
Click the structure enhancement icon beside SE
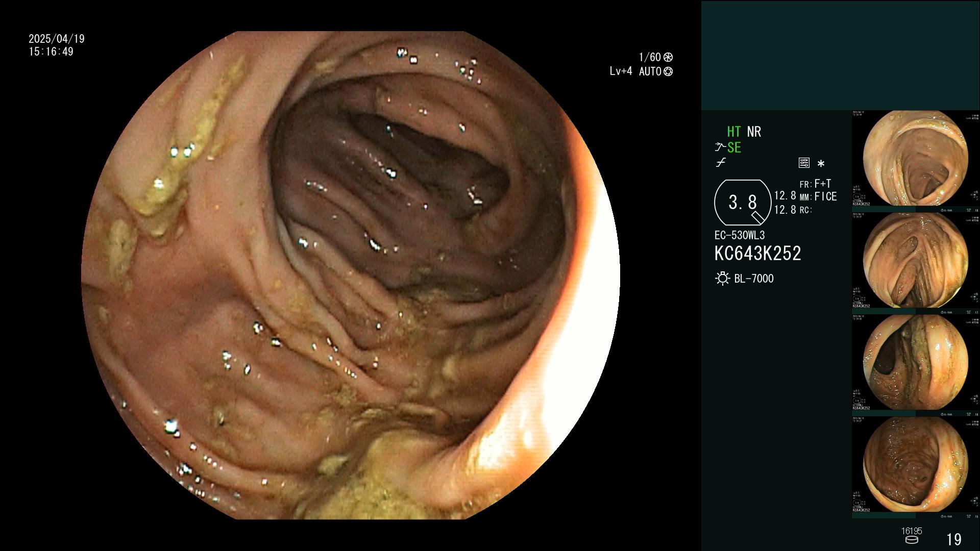[x=720, y=147]
